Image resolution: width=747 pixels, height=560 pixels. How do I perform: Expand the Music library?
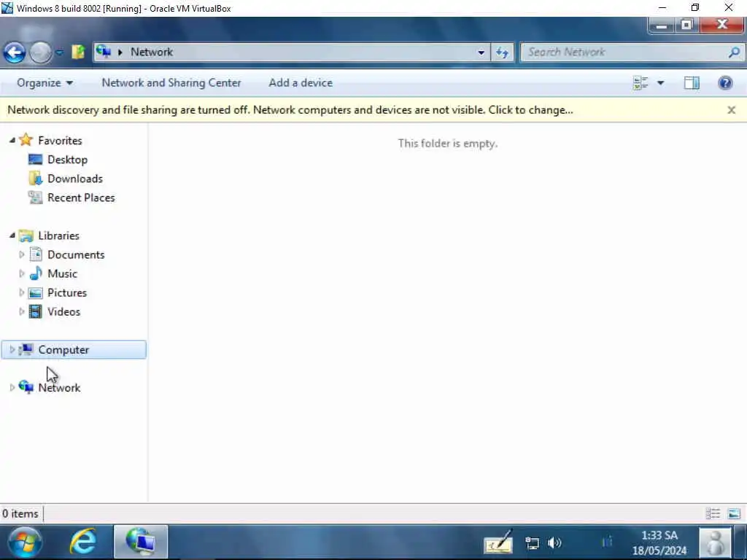(21, 274)
